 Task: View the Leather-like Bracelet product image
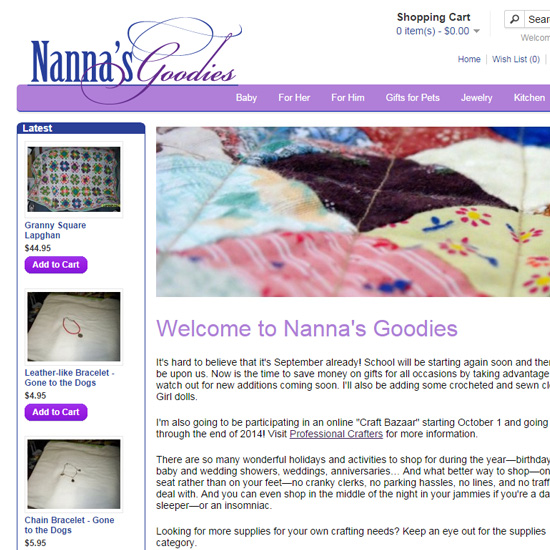click(x=74, y=327)
